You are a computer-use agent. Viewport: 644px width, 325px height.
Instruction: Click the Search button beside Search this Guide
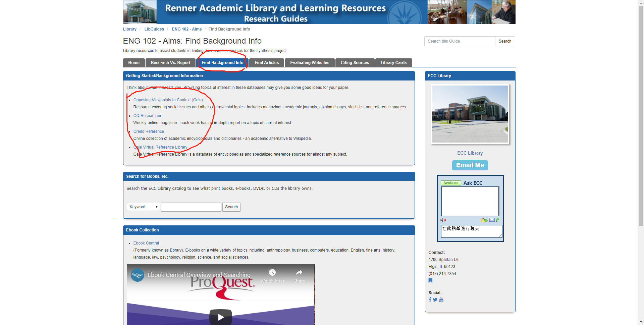pos(505,41)
